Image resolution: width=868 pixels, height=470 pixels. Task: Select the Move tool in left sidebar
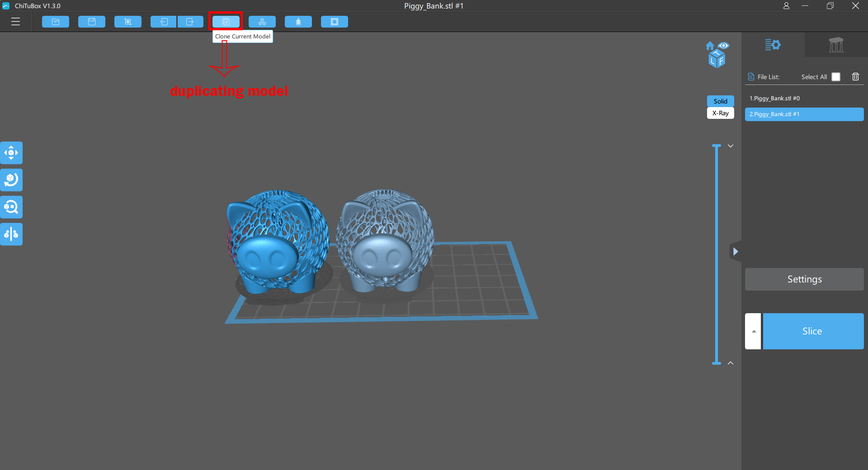coord(11,153)
